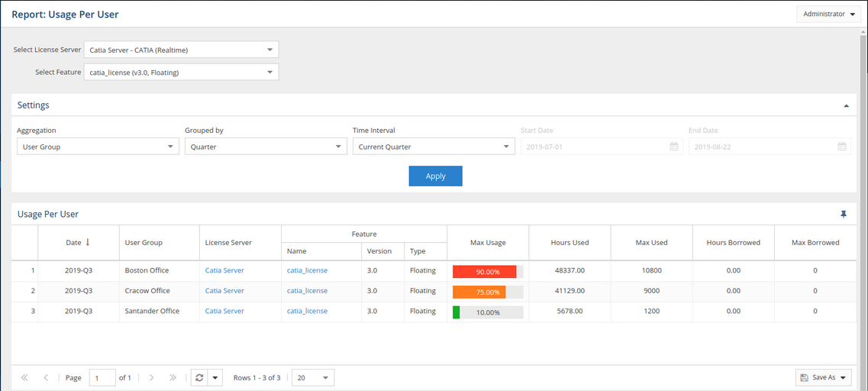Sort by Hours Used column header

[x=570, y=243]
